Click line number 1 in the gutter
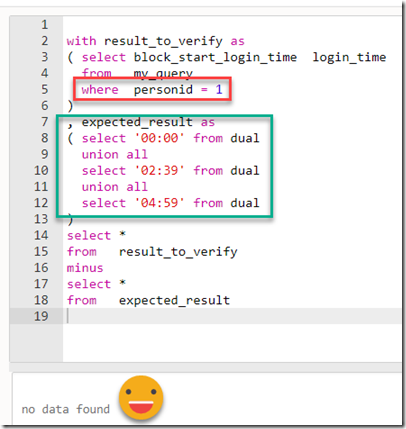This screenshot has height=429, width=406. pyautogui.click(x=45, y=25)
